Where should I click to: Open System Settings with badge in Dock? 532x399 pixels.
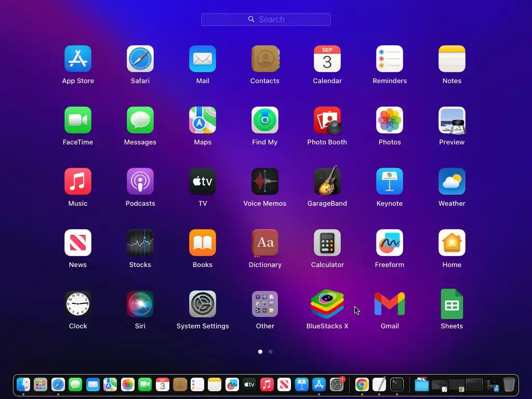(x=337, y=385)
